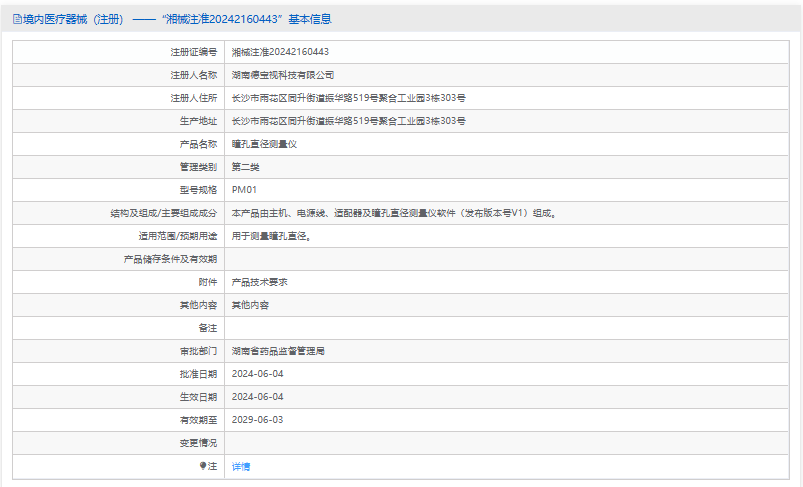The width and height of the screenshot is (803, 487).
Task: Click the document icon before 境内医疗器械 title
Action: [x=17, y=19]
